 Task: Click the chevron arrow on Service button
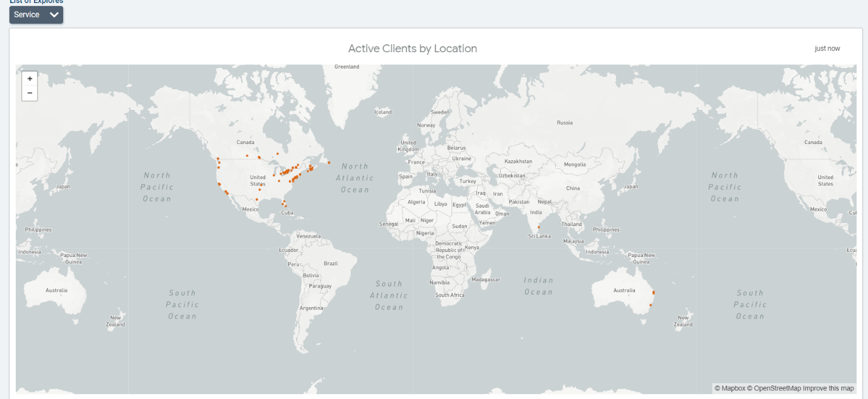[55, 15]
